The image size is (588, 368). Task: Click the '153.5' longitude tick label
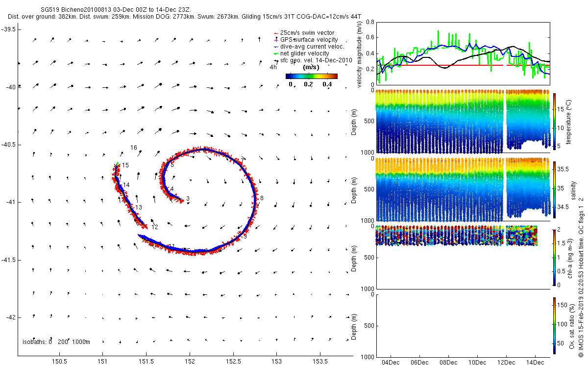pyautogui.click(x=320, y=362)
